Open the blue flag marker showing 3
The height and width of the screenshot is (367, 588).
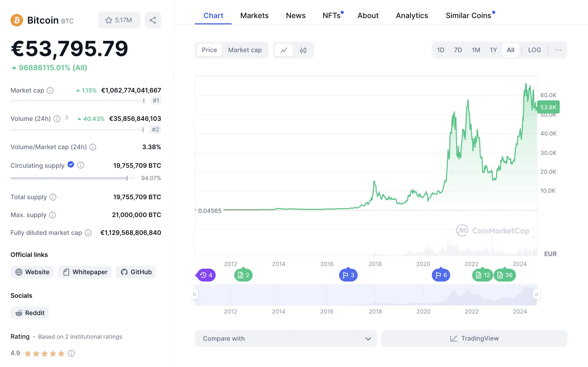348,275
